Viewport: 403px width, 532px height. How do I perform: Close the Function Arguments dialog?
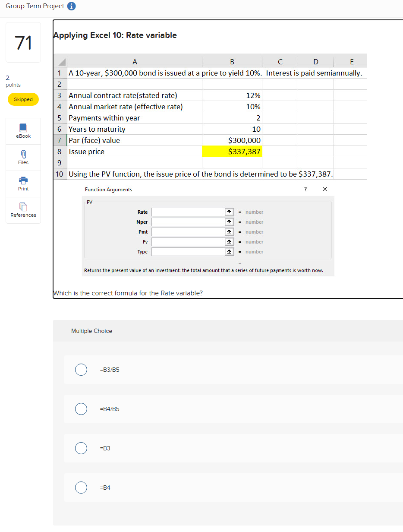[324, 189]
